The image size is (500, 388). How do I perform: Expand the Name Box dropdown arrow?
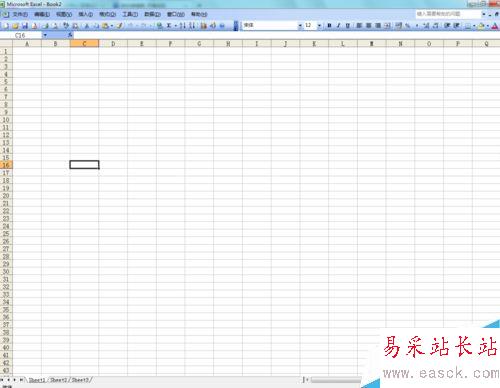(x=45, y=35)
